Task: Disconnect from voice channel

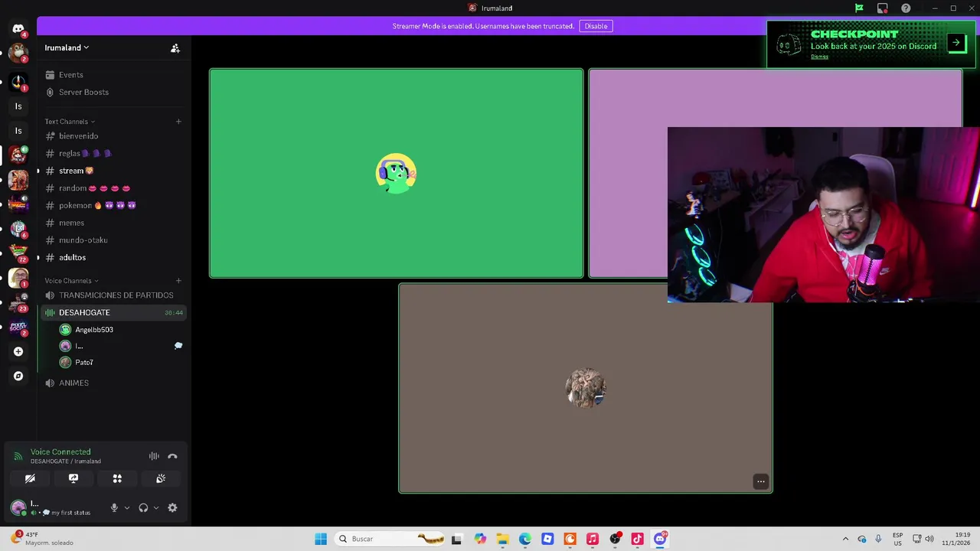Action: click(172, 456)
